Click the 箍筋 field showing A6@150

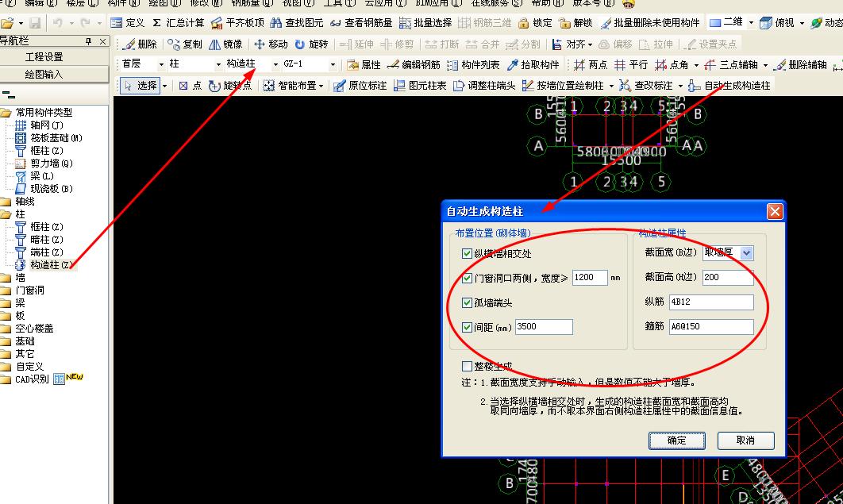point(710,326)
